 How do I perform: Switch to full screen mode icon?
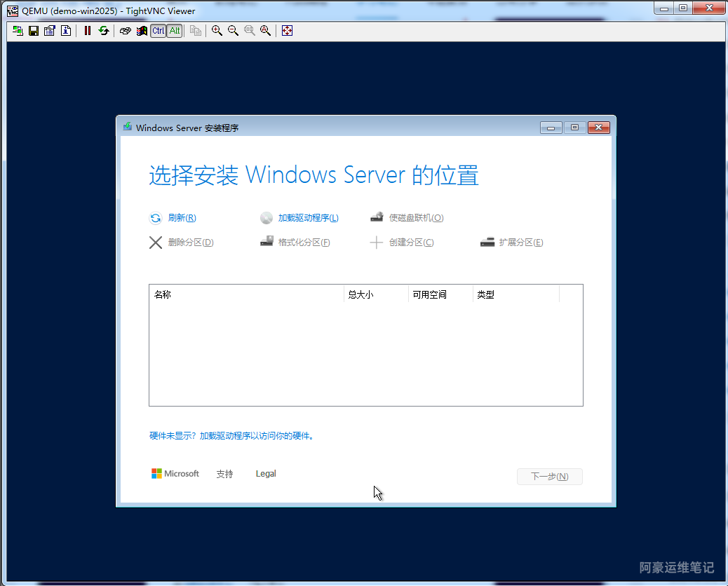coord(287,31)
